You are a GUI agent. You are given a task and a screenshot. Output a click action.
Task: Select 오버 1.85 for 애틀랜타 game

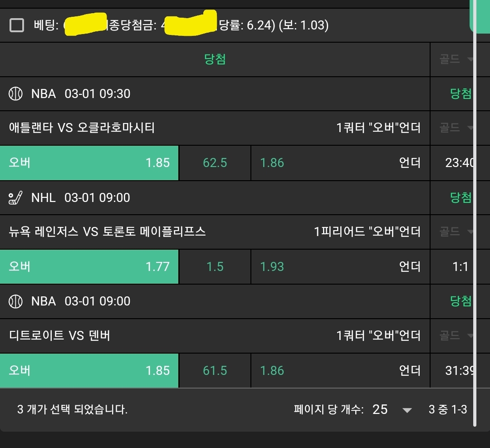[89, 162]
